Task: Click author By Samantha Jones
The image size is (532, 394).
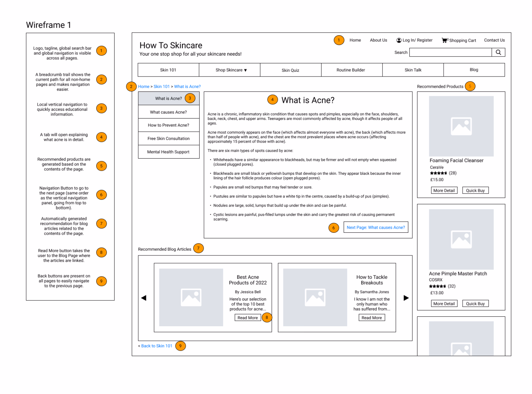Action: (372, 292)
